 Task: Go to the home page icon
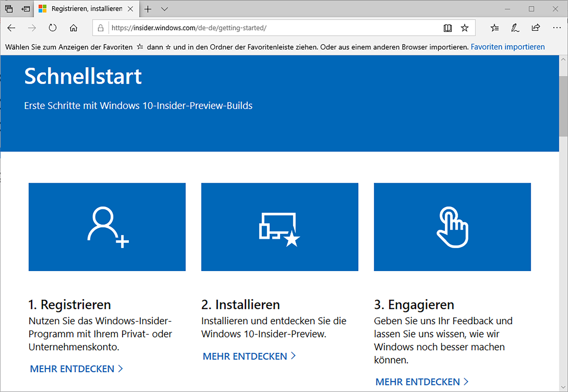[x=74, y=28]
